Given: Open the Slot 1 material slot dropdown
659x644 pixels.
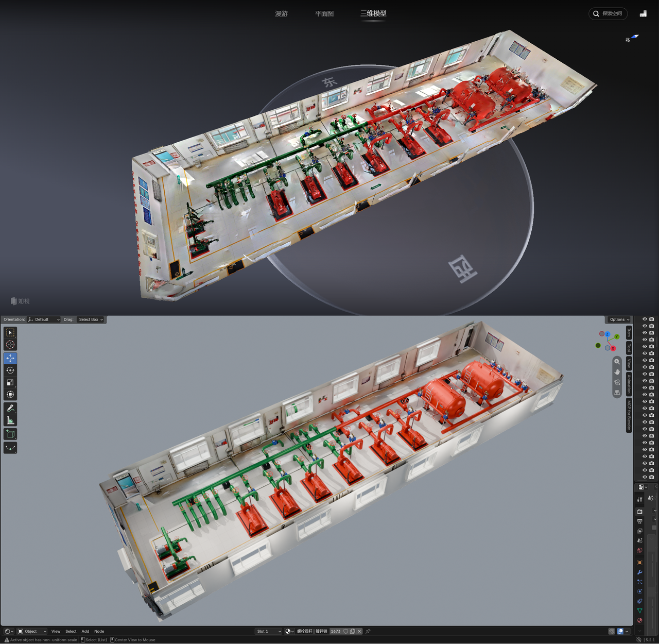Looking at the screenshot, I should click(x=269, y=631).
